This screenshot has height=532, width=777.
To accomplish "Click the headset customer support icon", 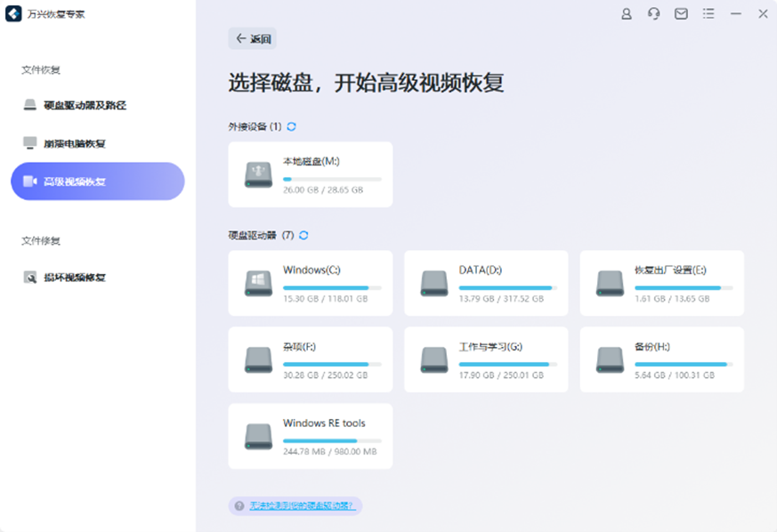I will 653,13.
